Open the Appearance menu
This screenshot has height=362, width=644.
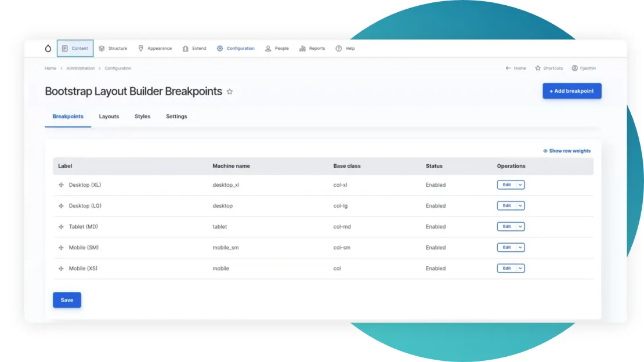(155, 49)
